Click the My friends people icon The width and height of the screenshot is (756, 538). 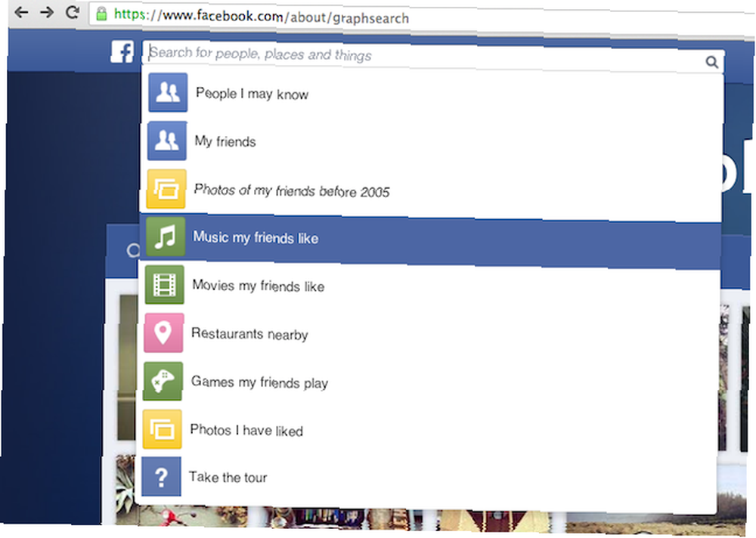[167, 141]
